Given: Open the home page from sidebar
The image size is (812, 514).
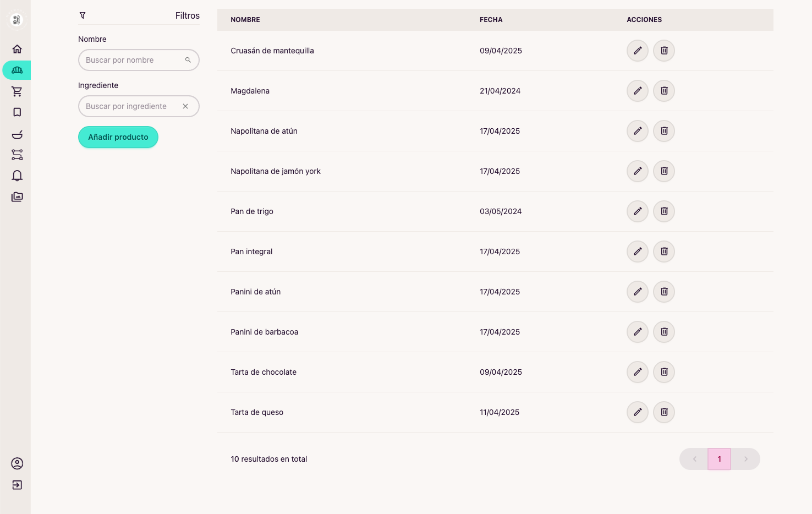Looking at the screenshot, I should 17,49.
